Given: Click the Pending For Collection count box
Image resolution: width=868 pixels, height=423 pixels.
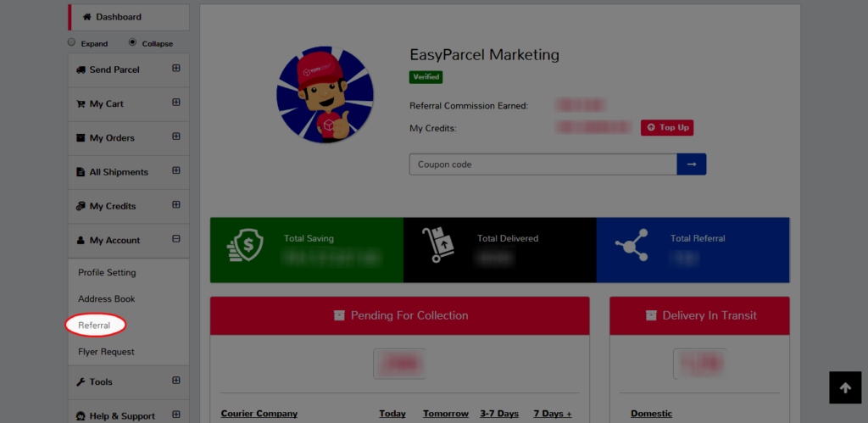Looking at the screenshot, I should (400, 364).
